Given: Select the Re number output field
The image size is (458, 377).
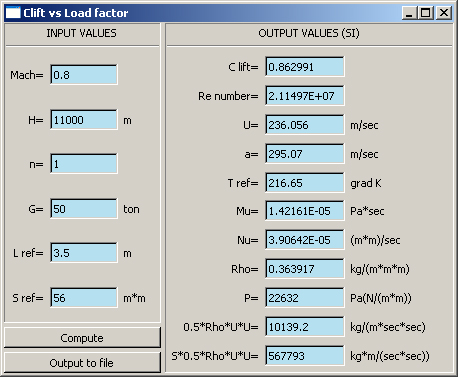Looking at the screenshot, I should pos(305,96).
